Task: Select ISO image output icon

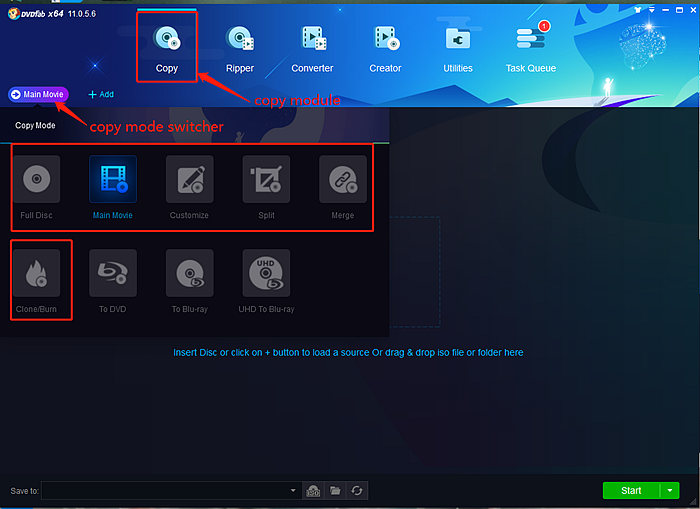Action: click(x=313, y=491)
